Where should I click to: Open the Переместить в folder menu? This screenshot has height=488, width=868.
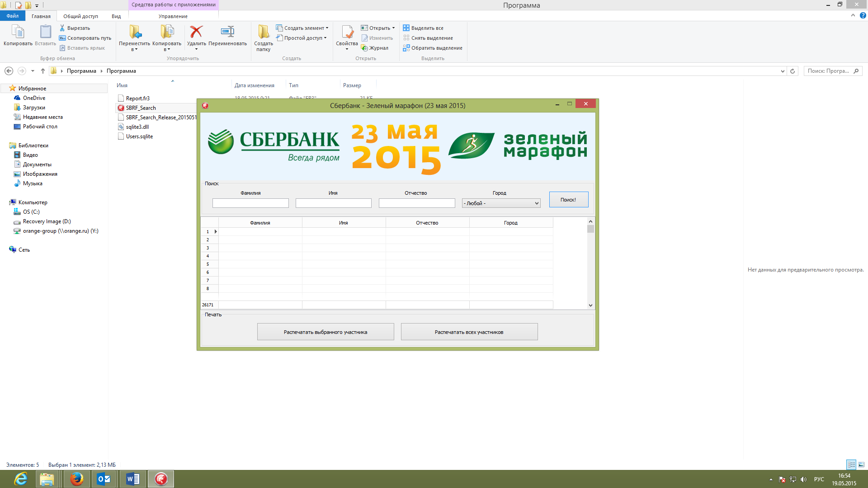point(134,38)
